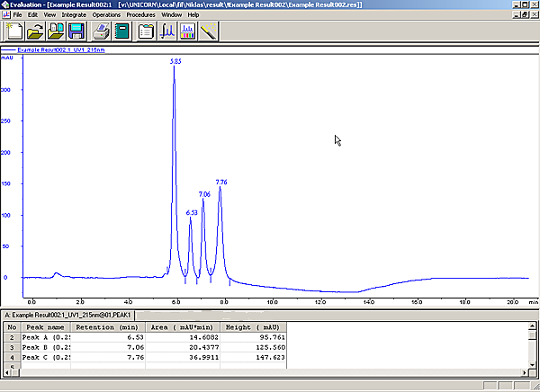Click the 5.85 peak label on chromatogram

(x=175, y=61)
